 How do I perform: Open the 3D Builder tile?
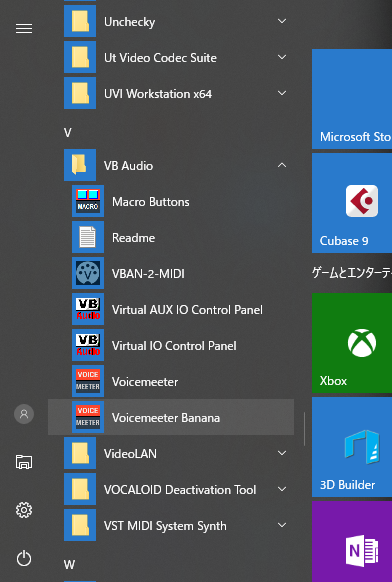(x=352, y=447)
